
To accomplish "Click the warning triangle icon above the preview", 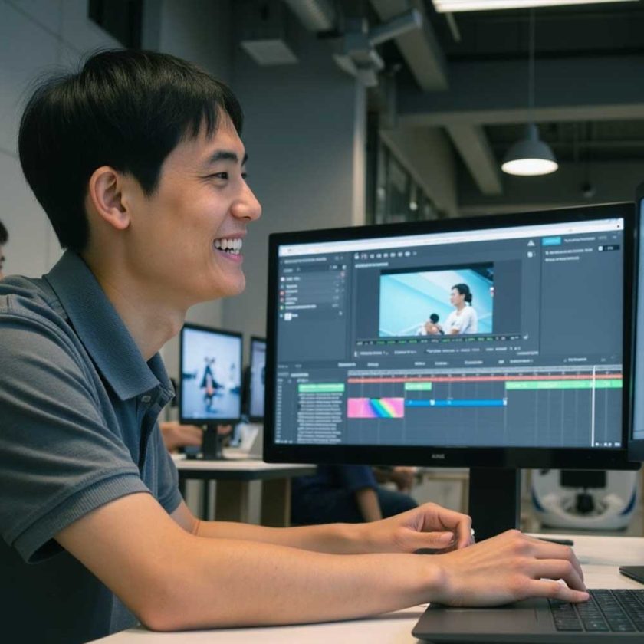I will click(x=531, y=243).
